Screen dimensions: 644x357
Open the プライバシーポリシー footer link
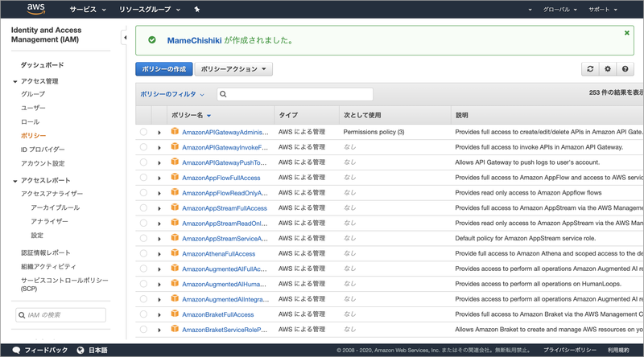(x=570, y=350)
